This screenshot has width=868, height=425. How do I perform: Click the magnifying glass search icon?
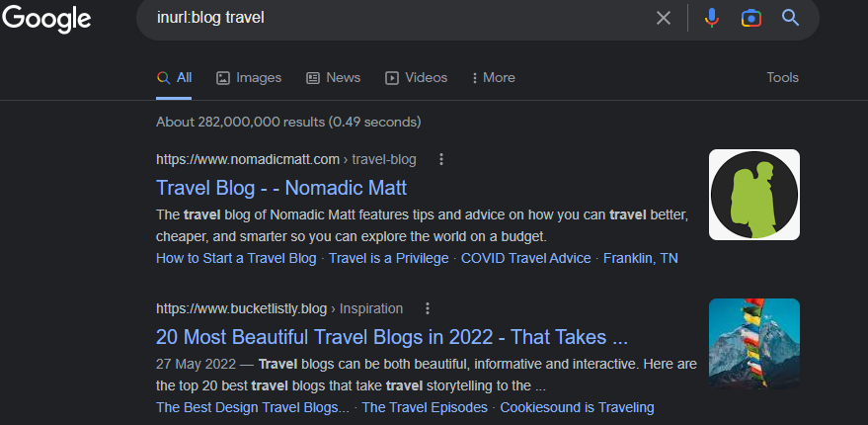point(791,18)
